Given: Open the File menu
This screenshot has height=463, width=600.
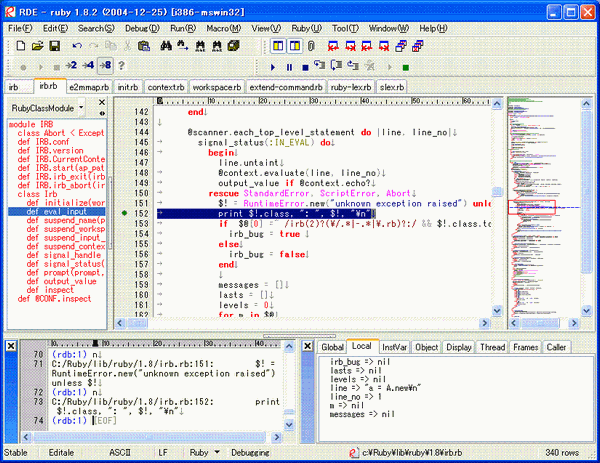Looking at the screenshot, I should [x=20, y=28].
